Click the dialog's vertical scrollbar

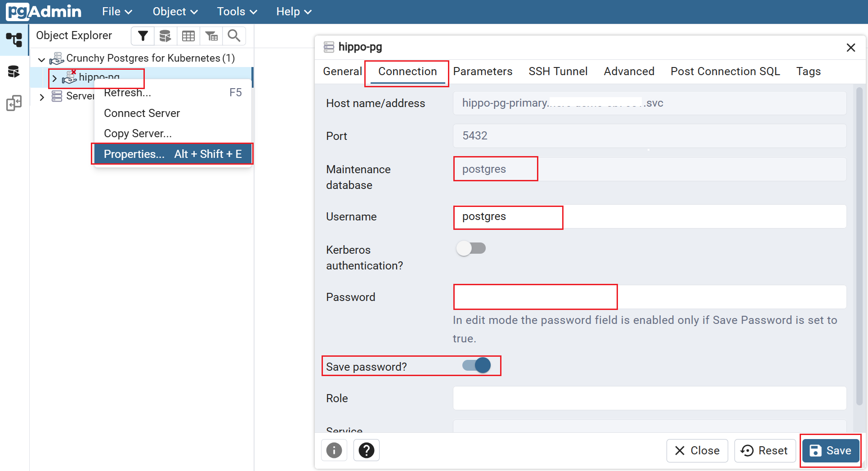pyautogui.click(x=859, y=247)
